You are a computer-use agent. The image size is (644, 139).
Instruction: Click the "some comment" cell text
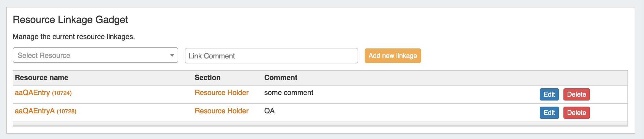click(289, 93)
